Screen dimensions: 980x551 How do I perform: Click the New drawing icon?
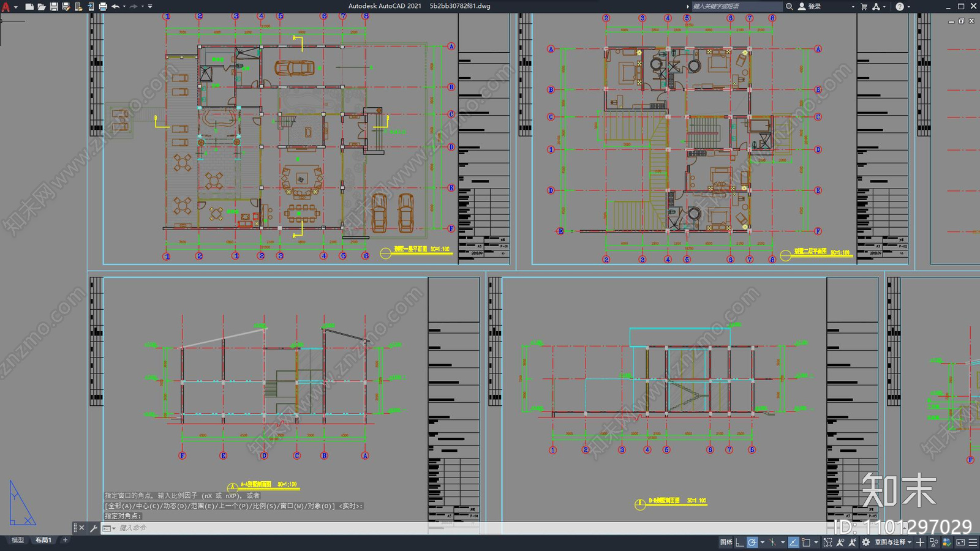[x=29, y=7]
